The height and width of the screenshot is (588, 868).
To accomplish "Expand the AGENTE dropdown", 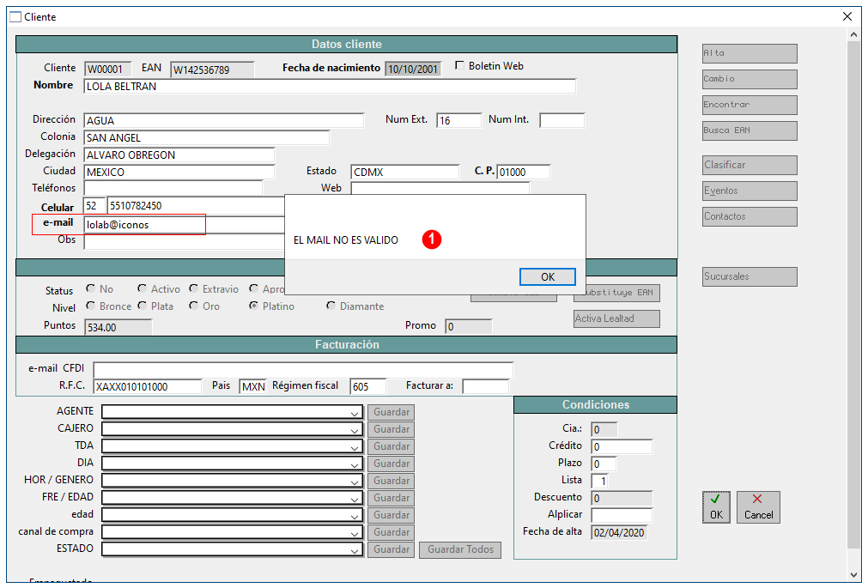I will point(355,413).
